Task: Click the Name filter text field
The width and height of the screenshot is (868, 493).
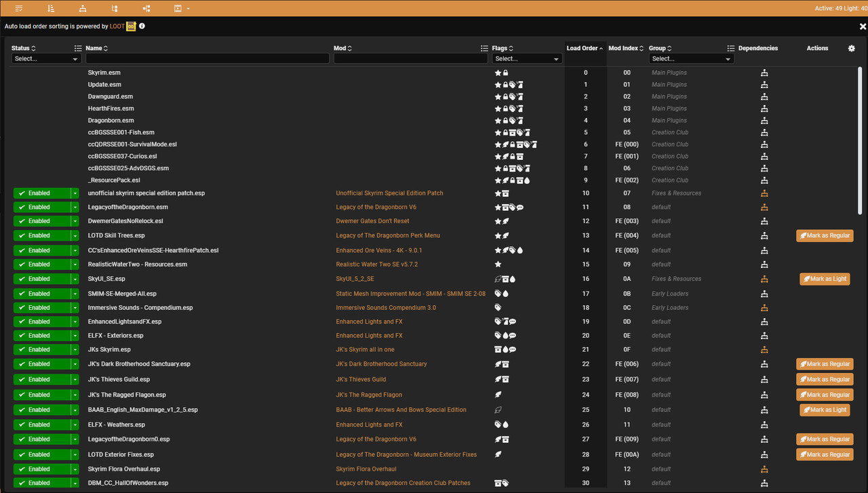Action: (208, 58)
